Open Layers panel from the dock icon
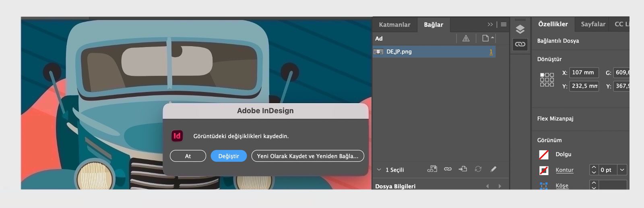The image size is (644, 208). pyautogui.click(x=520, y=29)
